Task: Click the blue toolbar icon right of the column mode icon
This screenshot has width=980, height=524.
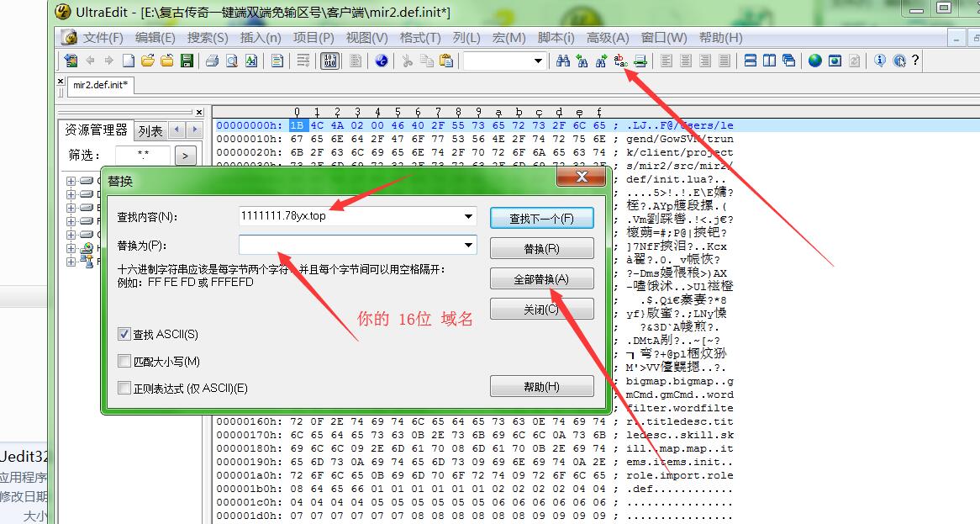Action: (382, 61)
